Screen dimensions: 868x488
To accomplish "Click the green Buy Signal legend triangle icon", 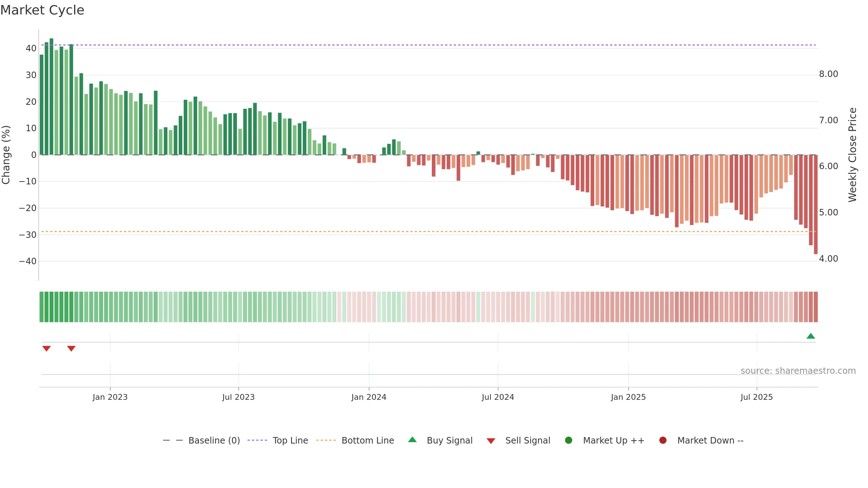I will [x=412, y=440].
